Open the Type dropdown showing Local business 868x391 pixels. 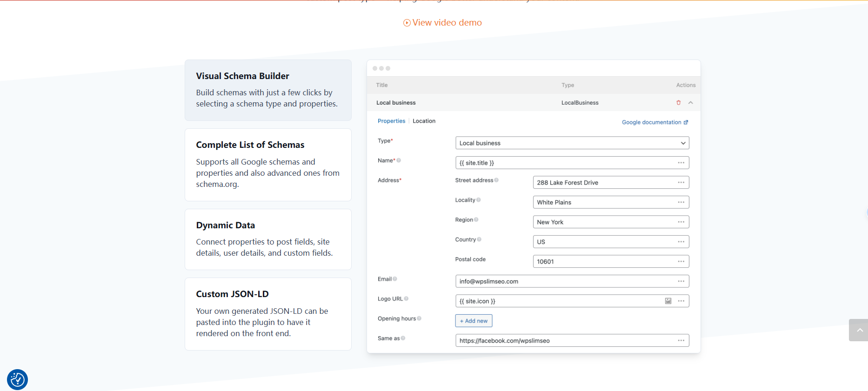coord(572,143)
